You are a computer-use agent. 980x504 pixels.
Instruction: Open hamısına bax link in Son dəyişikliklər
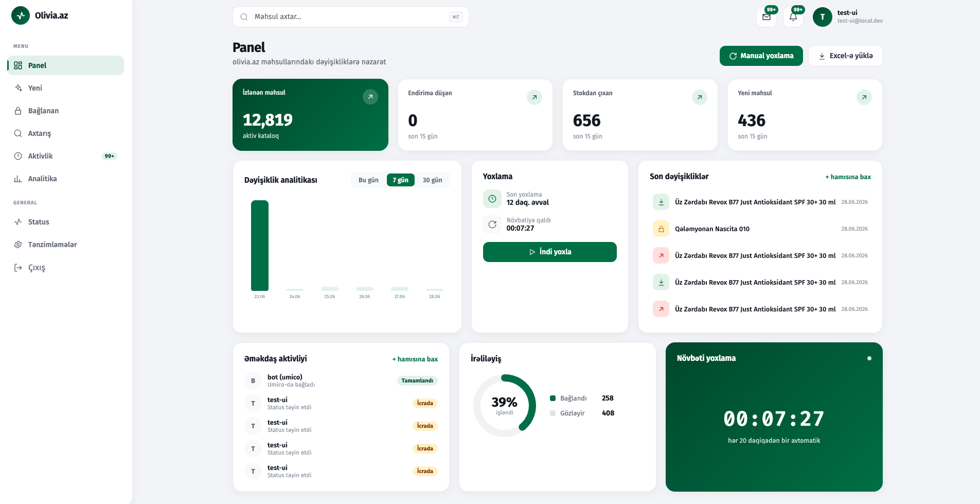(x=848, y=177)
